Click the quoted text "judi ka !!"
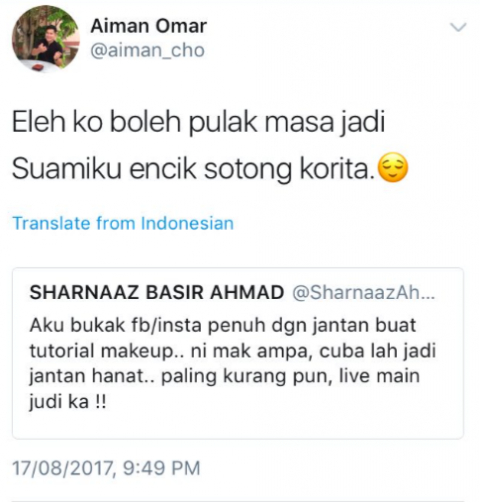This screenshot has width=480, height=502. (x=68, y=402)
